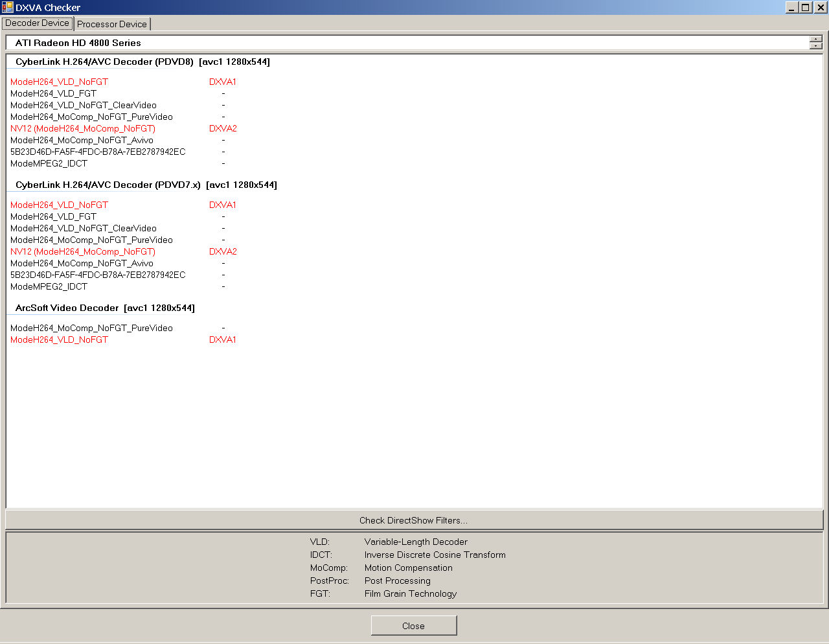Select ModeH264_MoComp_NoFGT_Avivo under the PDVD8 decoder
The image size is (829, 644).
click(82, 140)
